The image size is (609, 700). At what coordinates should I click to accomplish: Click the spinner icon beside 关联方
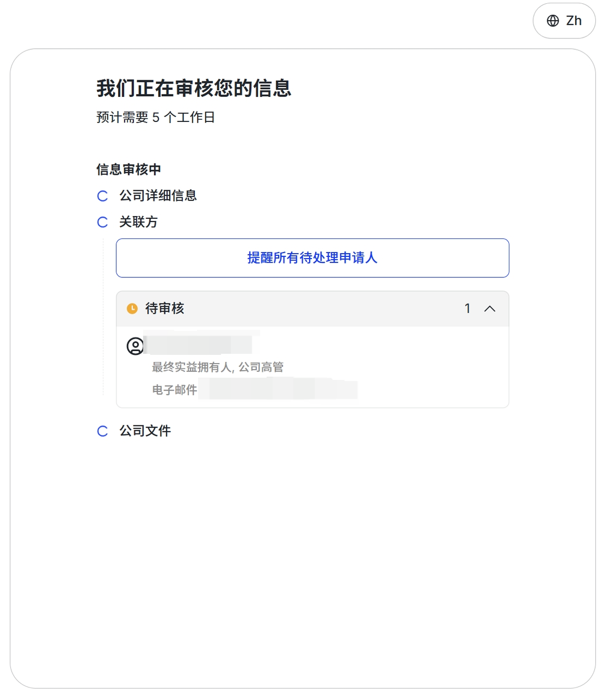coord(102,222)
